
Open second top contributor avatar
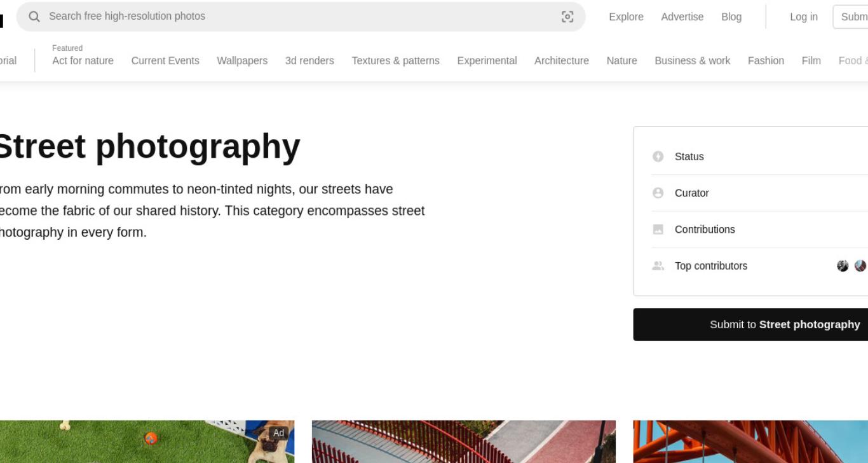pyautogui.click(x=860, y=266)
